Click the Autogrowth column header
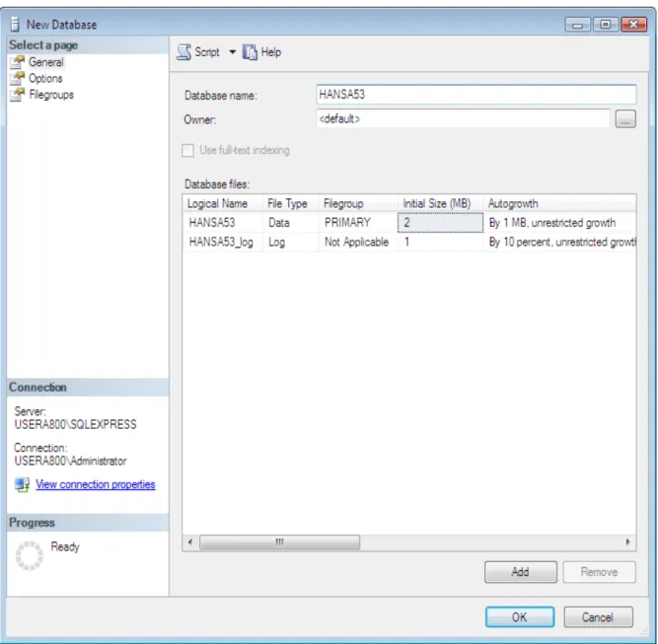The height and width of the screenshot is (644, 658). 559,203
